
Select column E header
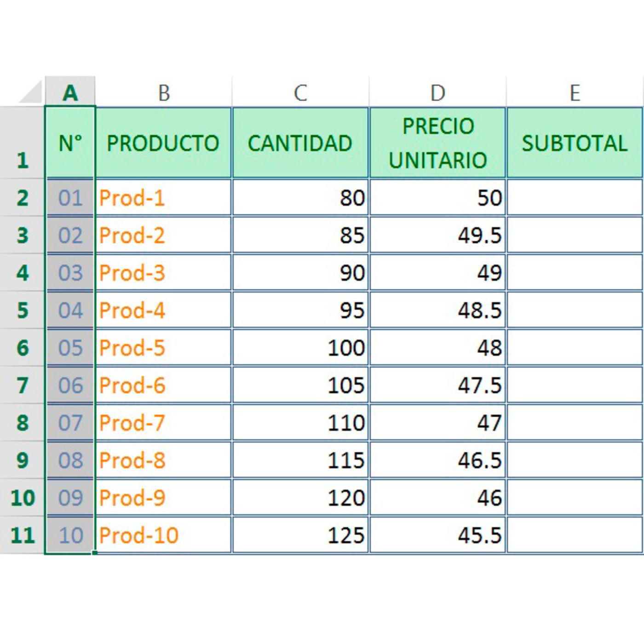click(x=575, y=92)
